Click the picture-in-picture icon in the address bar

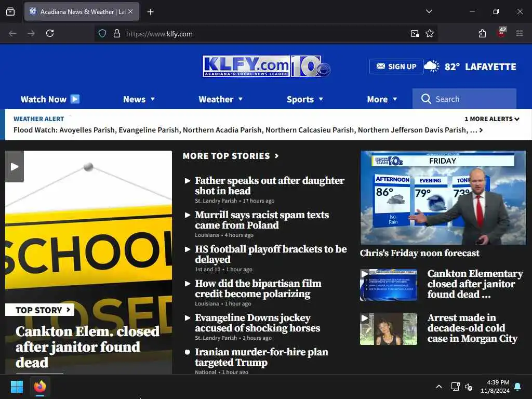(415, 33)
